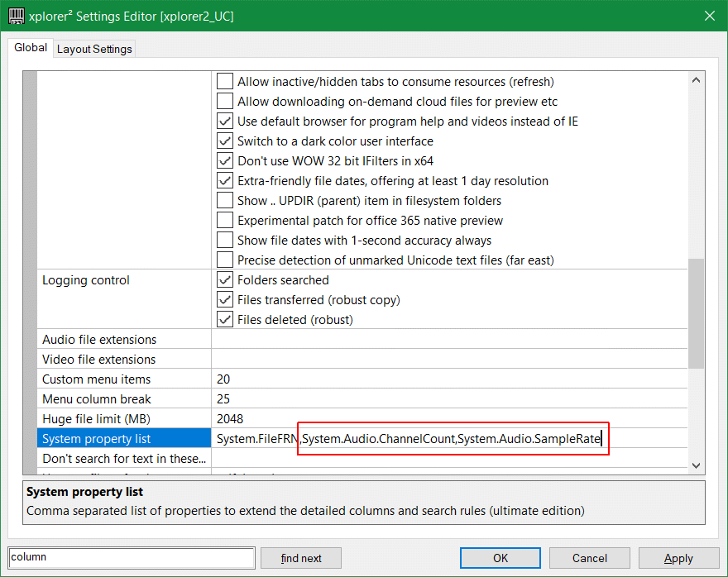Viewport: 728px width, 577px height.
Task: Check experimental office 365 preview patch
Action: (x=225, y=221)
